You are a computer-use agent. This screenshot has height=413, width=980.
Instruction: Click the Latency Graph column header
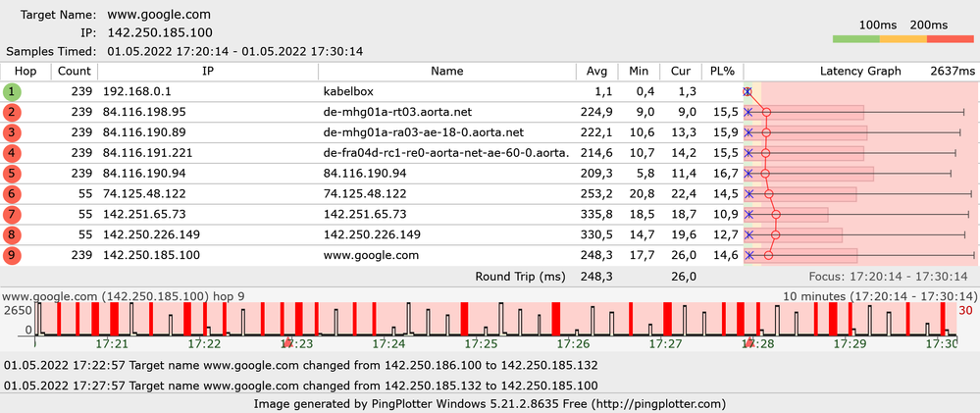(860, 72)
